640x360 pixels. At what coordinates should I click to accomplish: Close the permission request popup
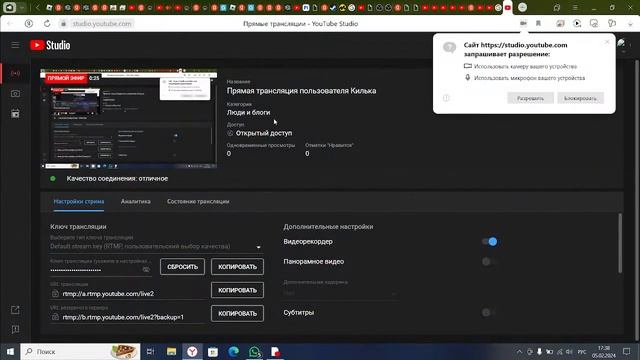[x=607, y=42]
